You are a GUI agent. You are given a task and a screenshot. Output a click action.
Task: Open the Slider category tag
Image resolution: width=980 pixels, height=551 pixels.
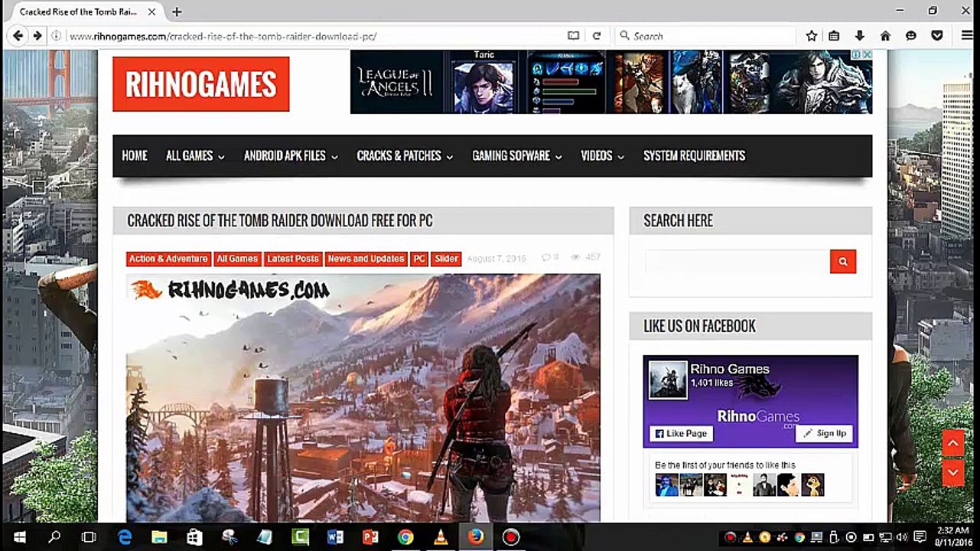[x=447, y=259]
